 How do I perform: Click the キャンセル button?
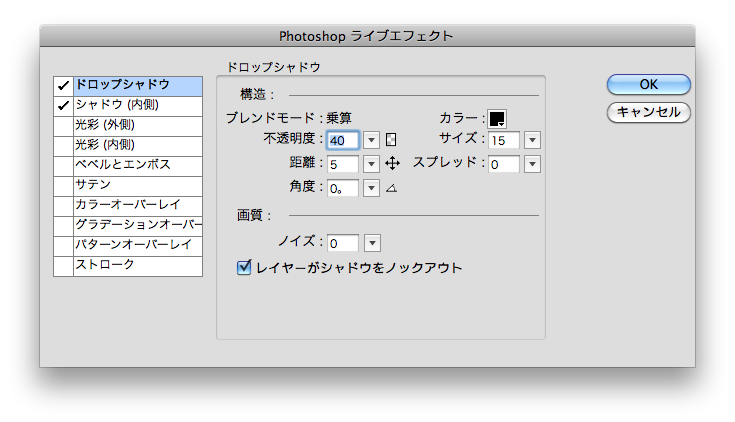(x=648, y=112)
